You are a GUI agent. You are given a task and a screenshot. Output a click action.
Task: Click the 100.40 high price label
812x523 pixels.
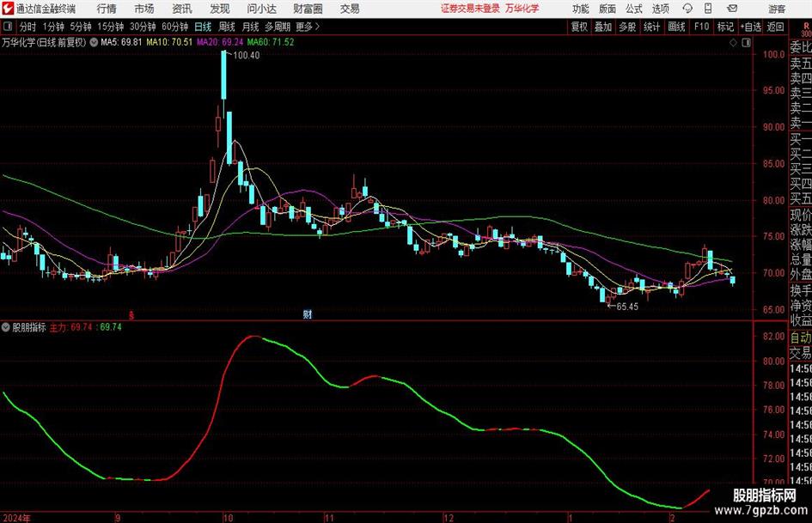point(247,56)
